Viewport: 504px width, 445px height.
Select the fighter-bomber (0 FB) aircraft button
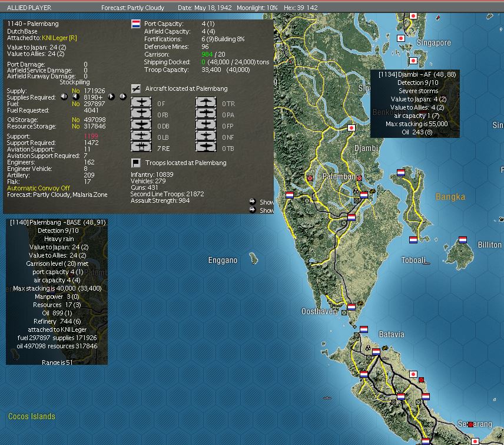pyautogui.click(x=141, y=114)
